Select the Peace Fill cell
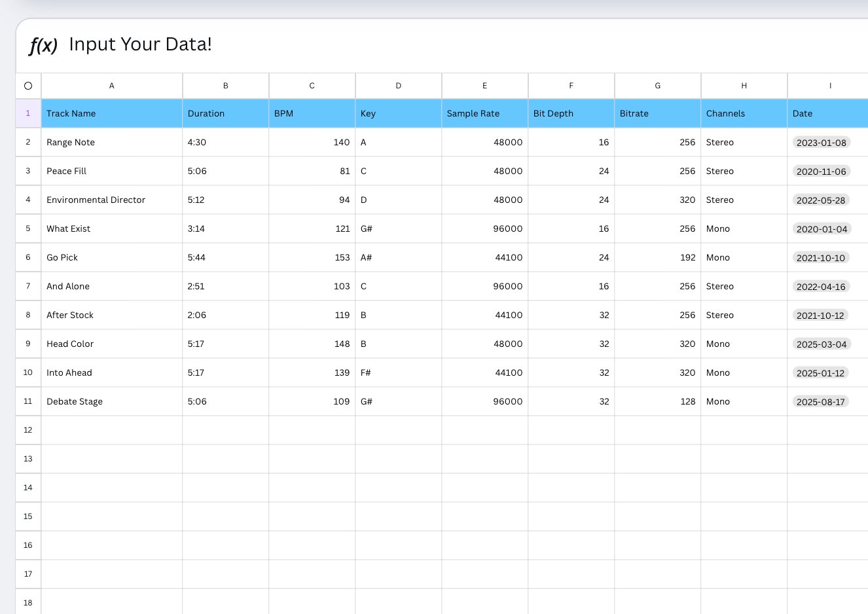868x614 pixels. (112, 171)
